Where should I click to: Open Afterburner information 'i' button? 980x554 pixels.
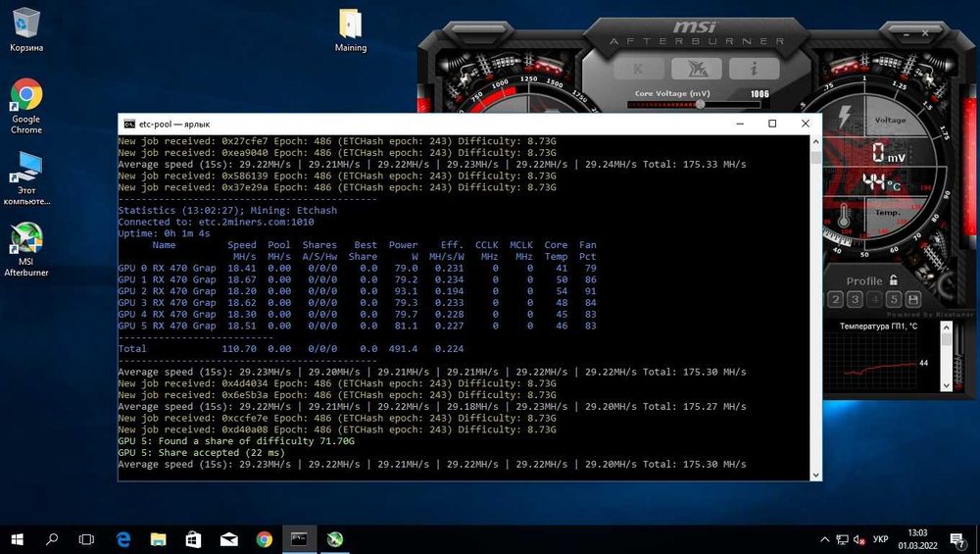click(x=754, y=69)
